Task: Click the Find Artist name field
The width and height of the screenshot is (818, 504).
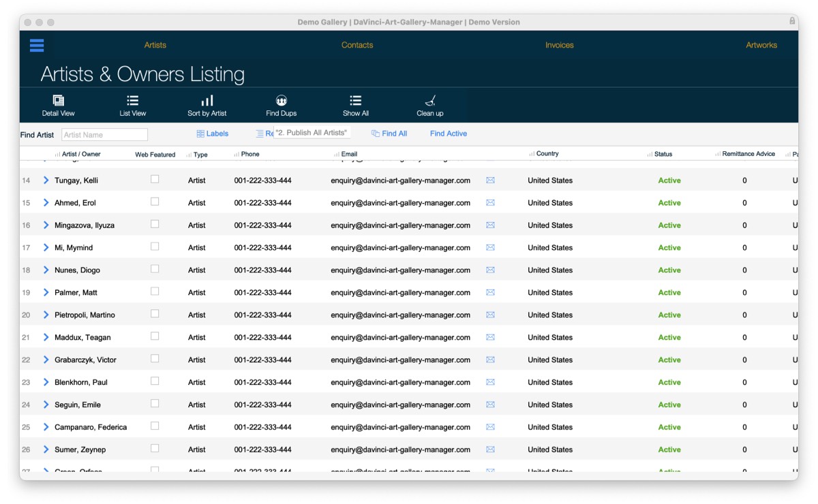Action: pyautogui.click(x=104, y=135)
